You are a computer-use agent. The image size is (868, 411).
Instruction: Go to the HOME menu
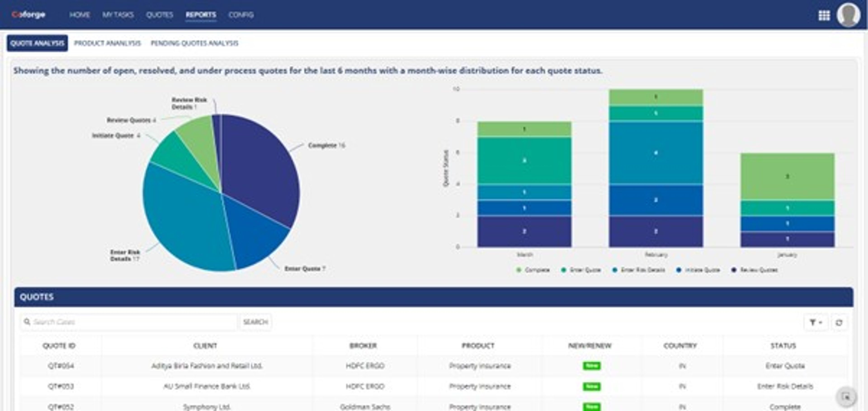80,15
